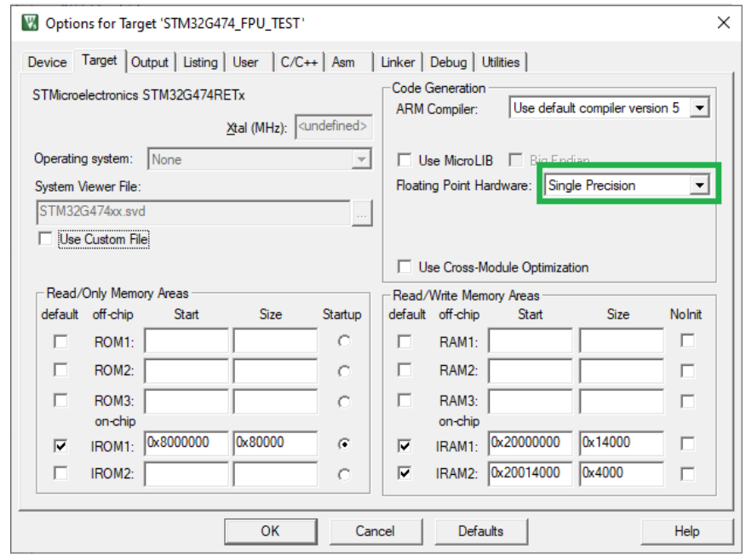Viewport: 752px width, 560px height.
Task: Click the Xtal (MHz) input field
Action: pos(333,127)
